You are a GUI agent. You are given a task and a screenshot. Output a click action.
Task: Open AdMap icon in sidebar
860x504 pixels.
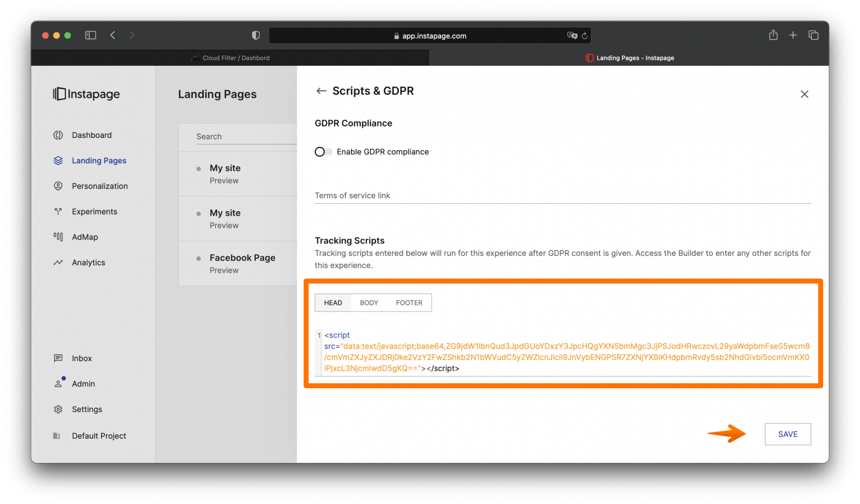tap(58, 237)
